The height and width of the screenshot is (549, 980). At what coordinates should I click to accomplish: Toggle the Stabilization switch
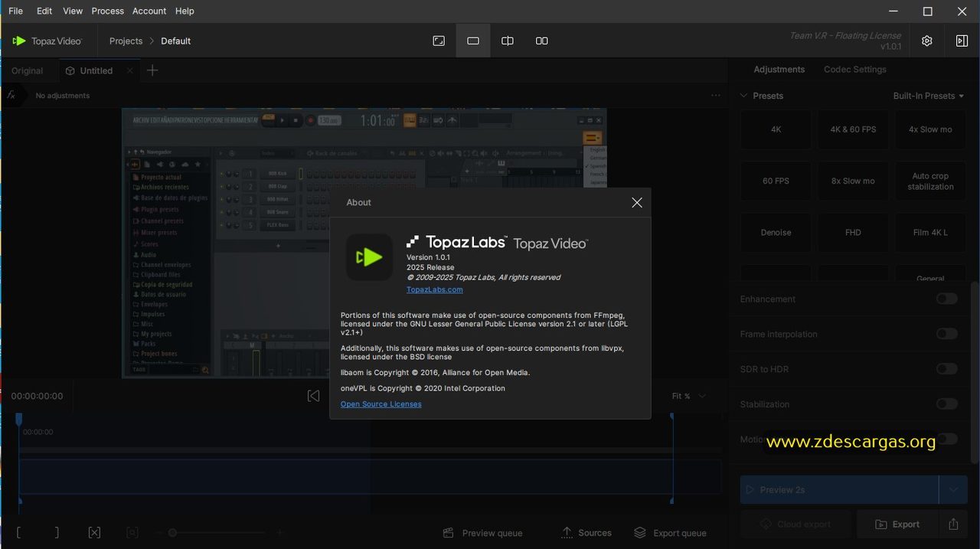pyautogui.click(x=947, y=404)
